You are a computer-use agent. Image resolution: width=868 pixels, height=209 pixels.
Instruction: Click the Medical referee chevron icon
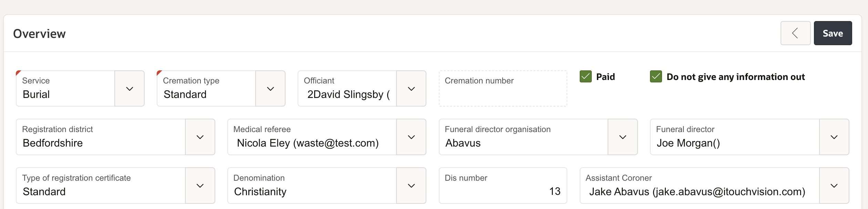[x=411, y=137]
